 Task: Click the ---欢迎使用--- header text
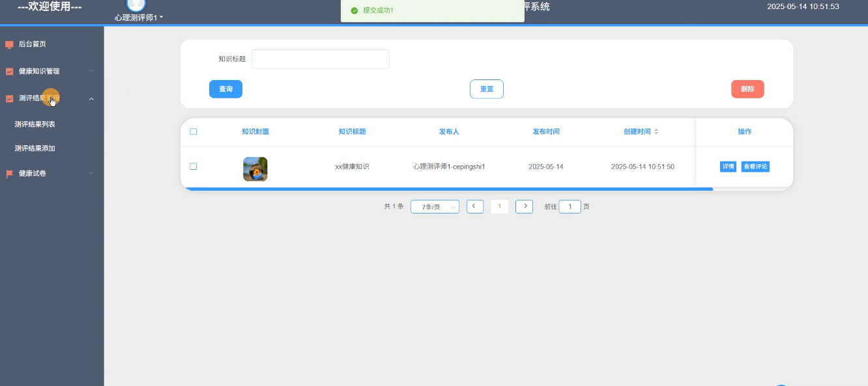[x=50, y=7]
